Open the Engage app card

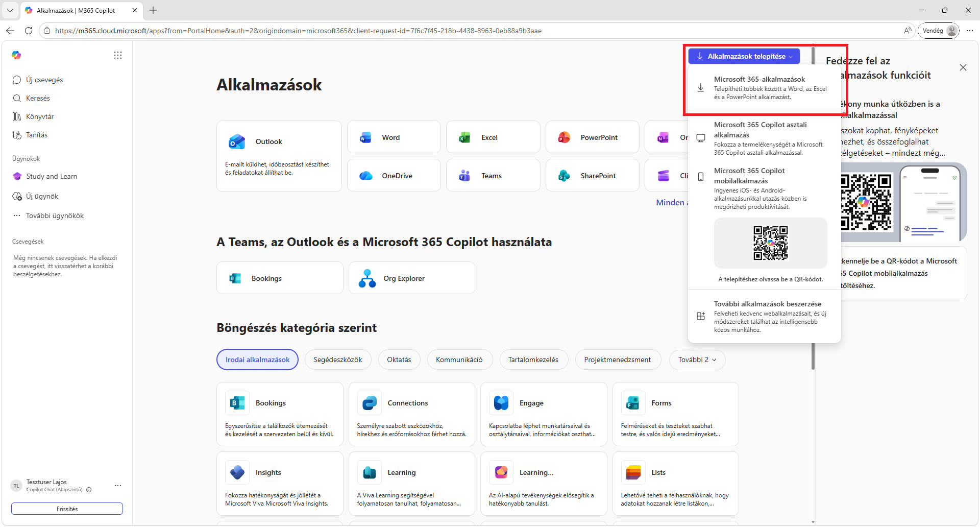[544, 414]
